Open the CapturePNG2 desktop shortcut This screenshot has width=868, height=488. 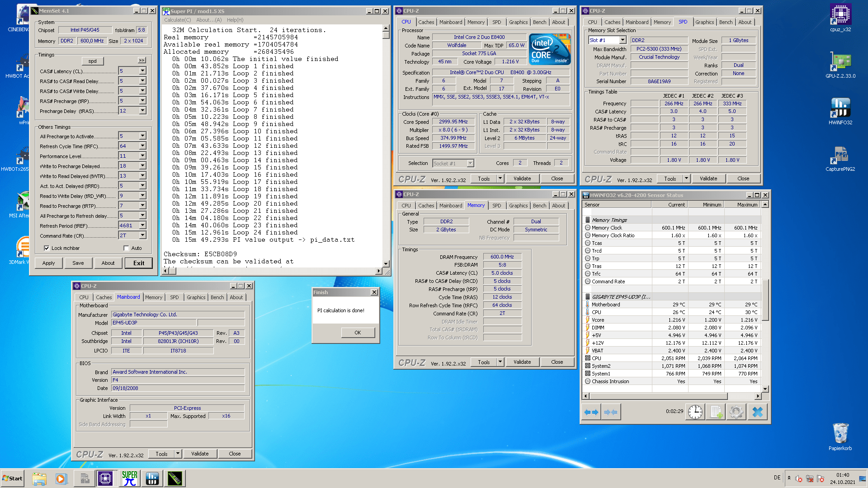(x=840, y=158)
